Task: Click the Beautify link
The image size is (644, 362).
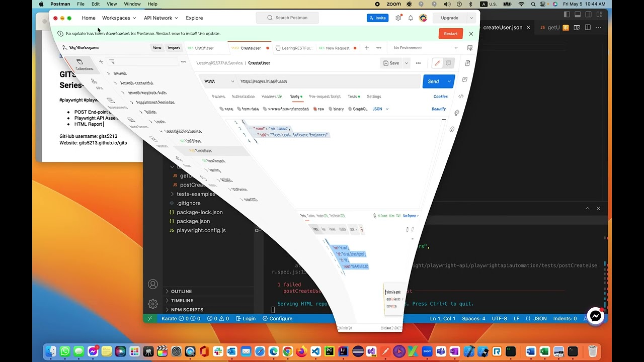Action: pyautogui.click(x=439, y=109)
